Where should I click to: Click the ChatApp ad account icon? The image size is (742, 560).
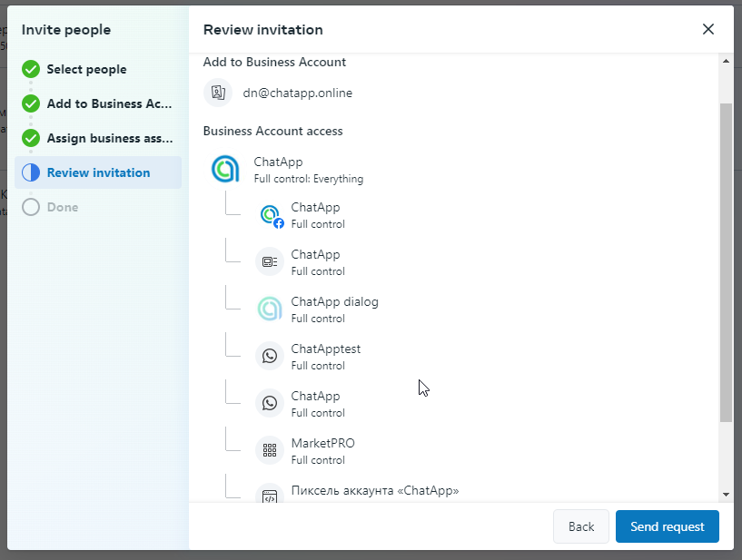pyautogui.click(x=270, y=262)
